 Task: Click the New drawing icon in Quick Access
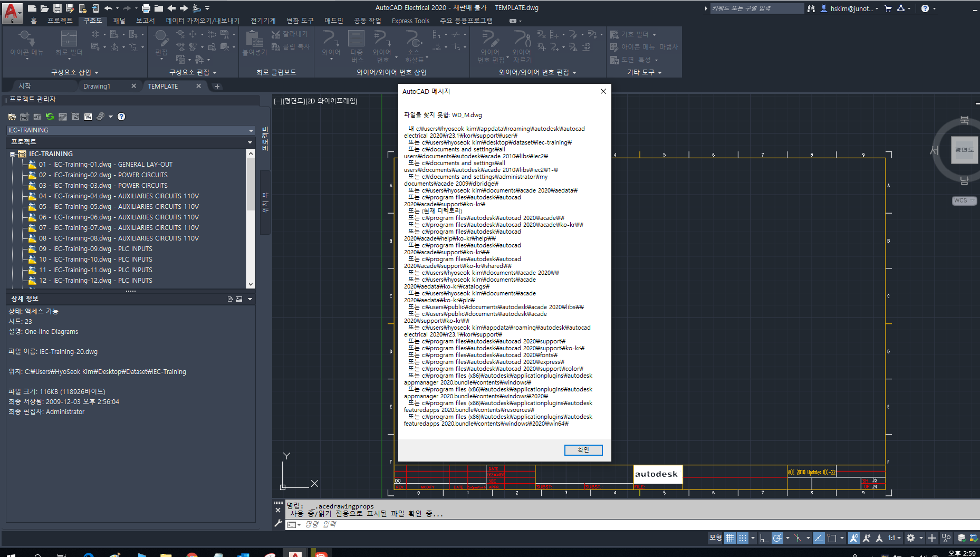(x=32, y=8)
